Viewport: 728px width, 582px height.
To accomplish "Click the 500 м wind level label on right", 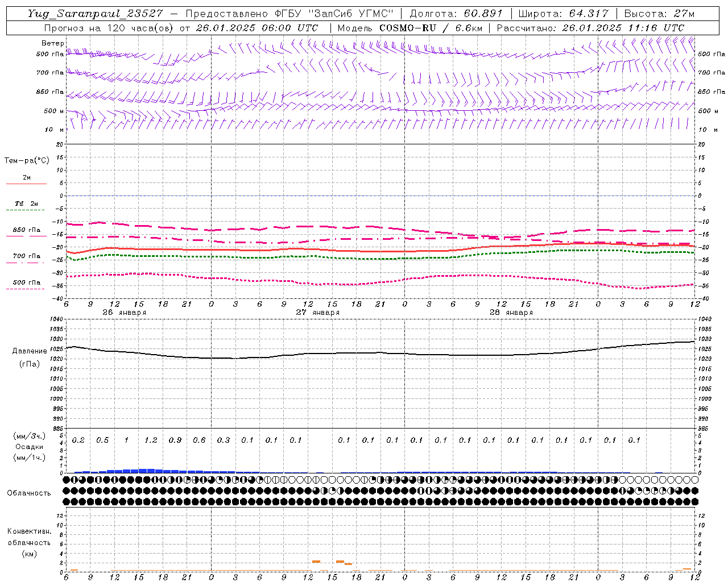I will (708, 111).
